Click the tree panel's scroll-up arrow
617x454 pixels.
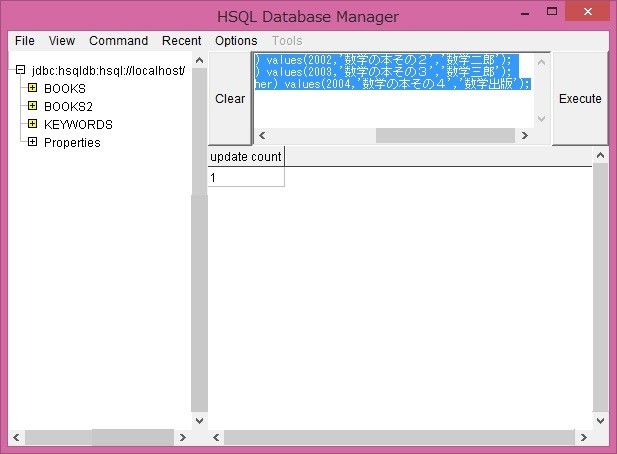[x=200, y=60]
